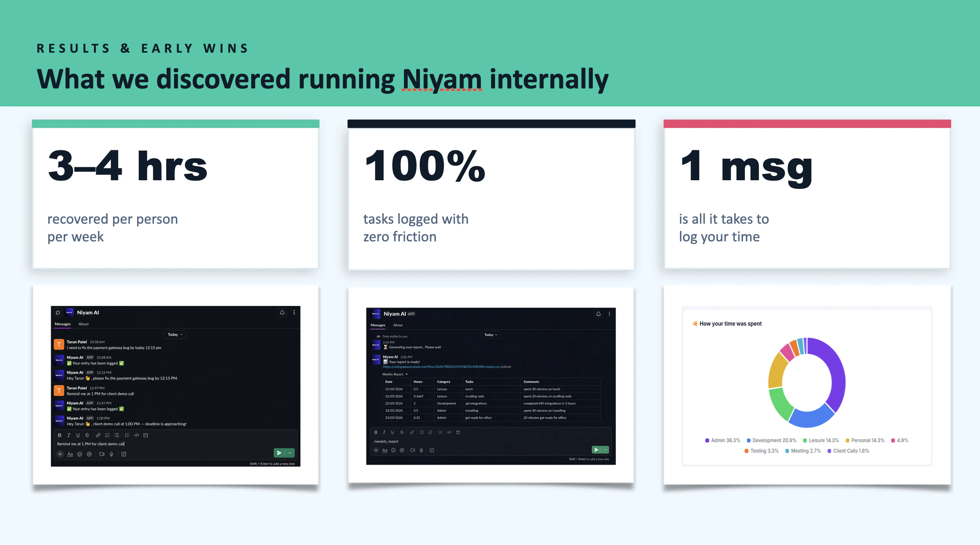Apply ordered list in Tarun Patel chat composer
This screenshot has height=545, width=980.
pos(107,435)
